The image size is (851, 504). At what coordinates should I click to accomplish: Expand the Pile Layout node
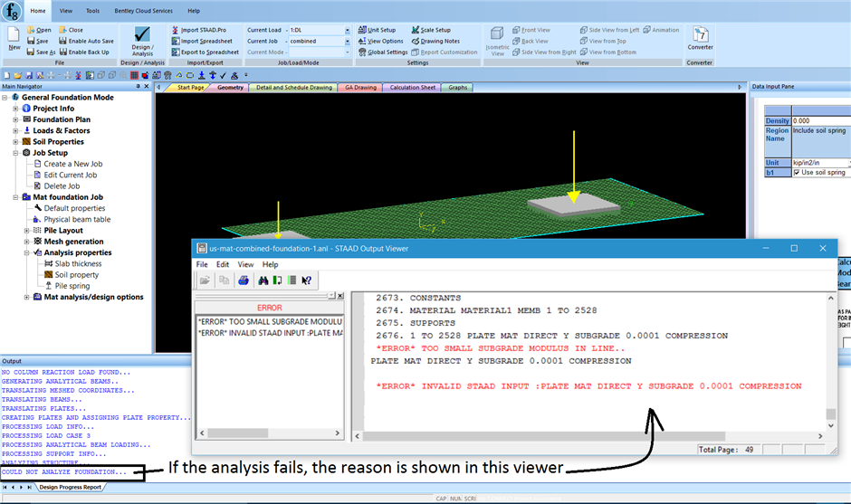26,231
